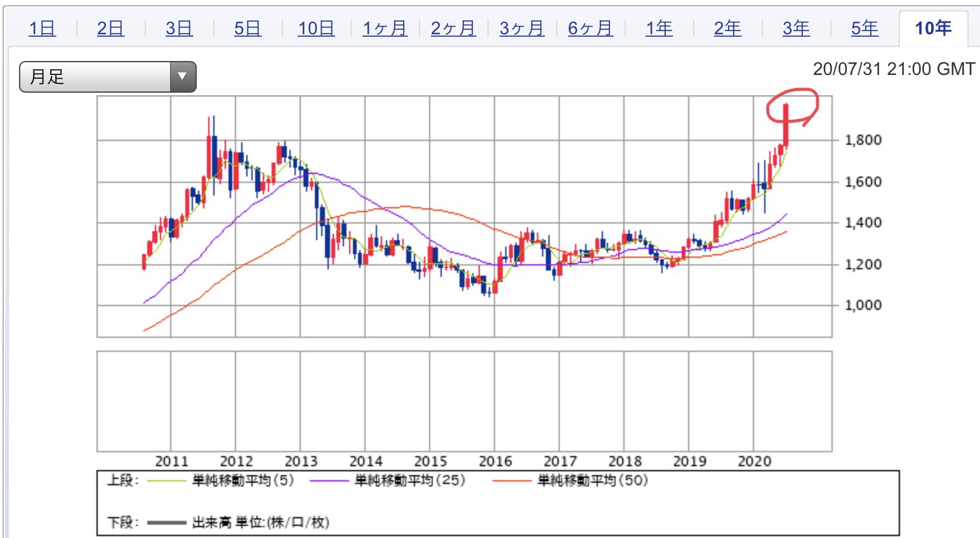The image size is (980, 538).
Task: Select the 2日 period tab
Action: [x=110, y=28]
